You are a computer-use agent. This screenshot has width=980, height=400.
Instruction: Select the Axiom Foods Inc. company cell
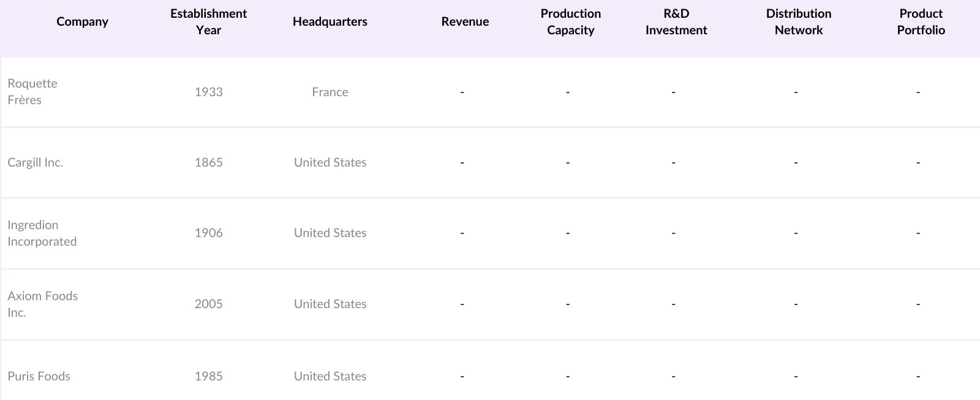42,304
